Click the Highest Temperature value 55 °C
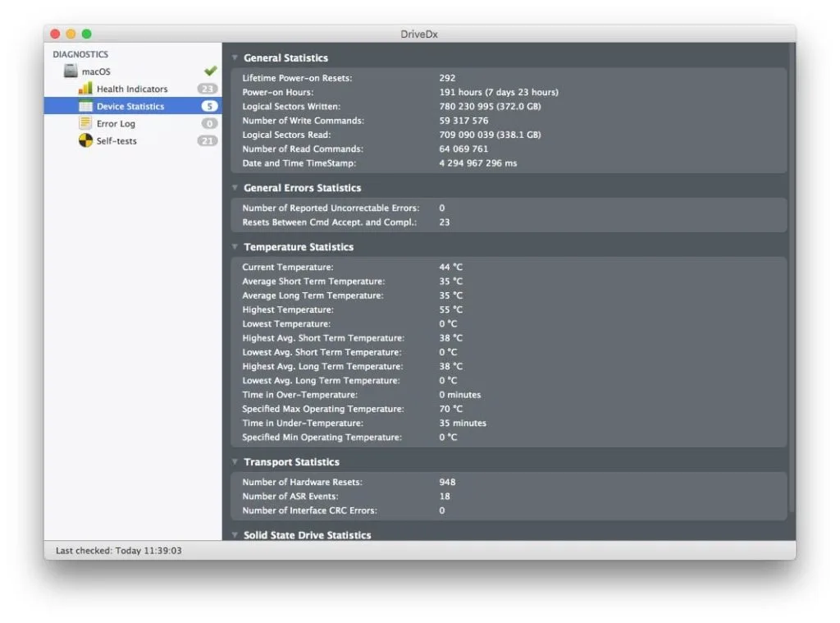 click(x=450, y=309)
